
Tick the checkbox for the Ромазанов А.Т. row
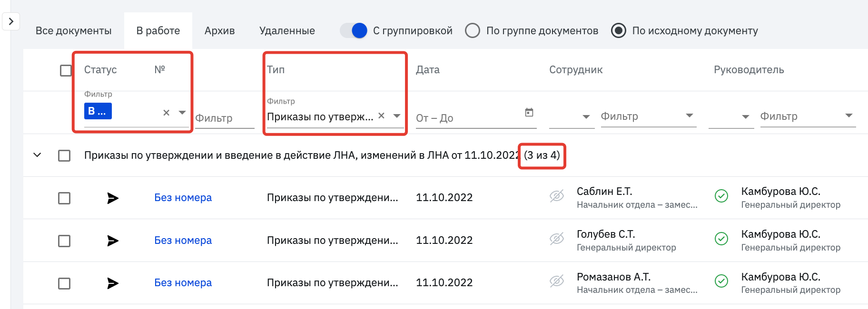point(64,283)
